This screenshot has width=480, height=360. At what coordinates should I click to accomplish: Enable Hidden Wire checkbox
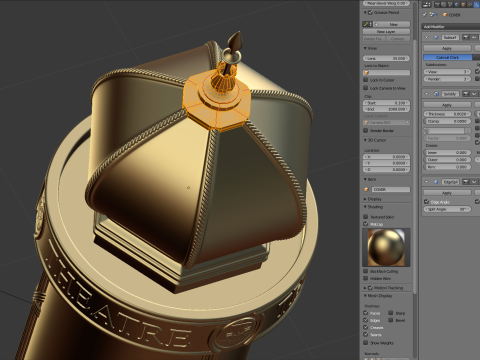(x=366, y=278)
